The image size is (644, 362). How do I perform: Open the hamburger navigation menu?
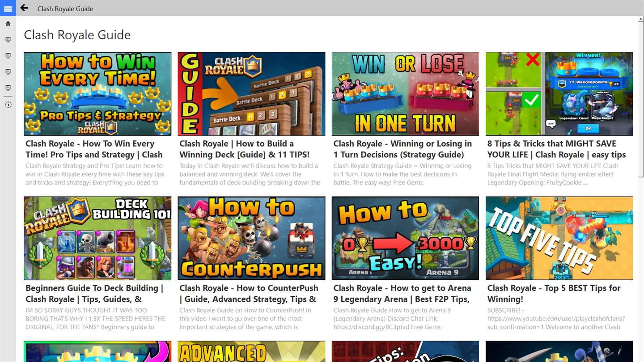[8, 8]
